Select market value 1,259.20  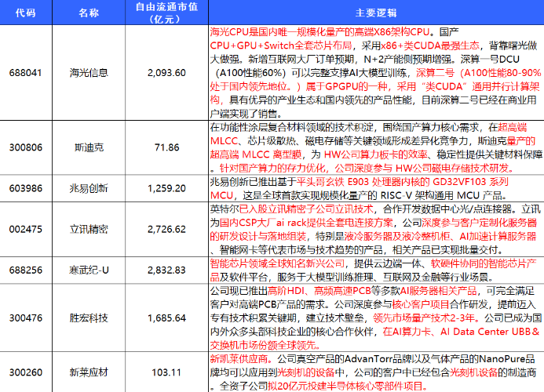point(167,188)
